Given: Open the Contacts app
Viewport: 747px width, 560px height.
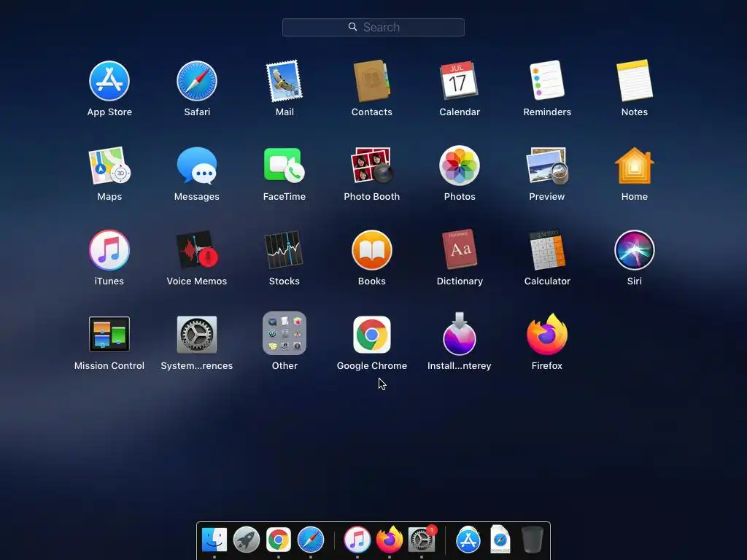Looking at the screenshot, I should pos(371,81).
